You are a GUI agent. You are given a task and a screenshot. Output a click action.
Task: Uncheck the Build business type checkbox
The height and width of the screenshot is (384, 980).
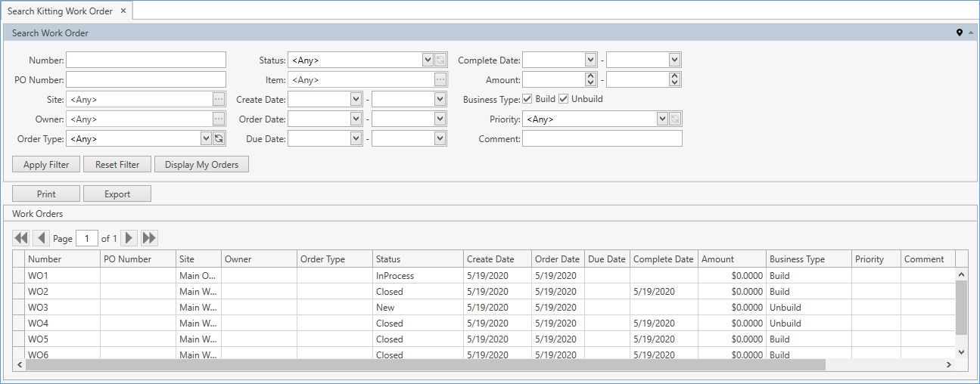(527, 99)
